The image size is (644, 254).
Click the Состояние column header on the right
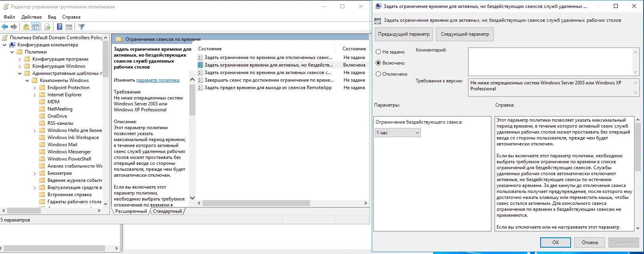point(354,49)
